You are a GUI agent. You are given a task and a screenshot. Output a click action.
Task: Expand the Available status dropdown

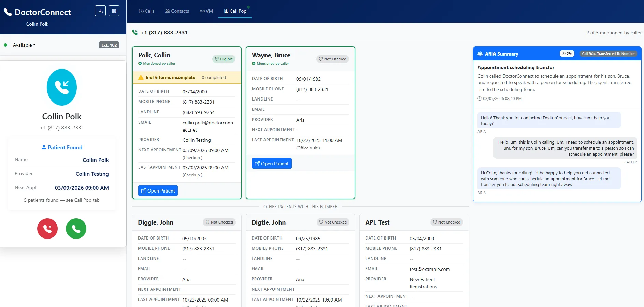pos(24,45)
